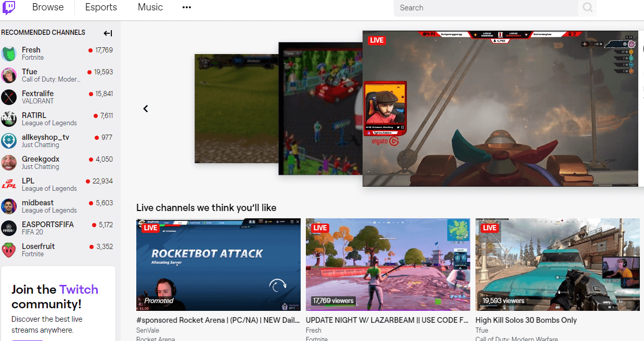
Task: Open 'High Kill Solos 30 Bombs Only' title
Action: [526, 320]
